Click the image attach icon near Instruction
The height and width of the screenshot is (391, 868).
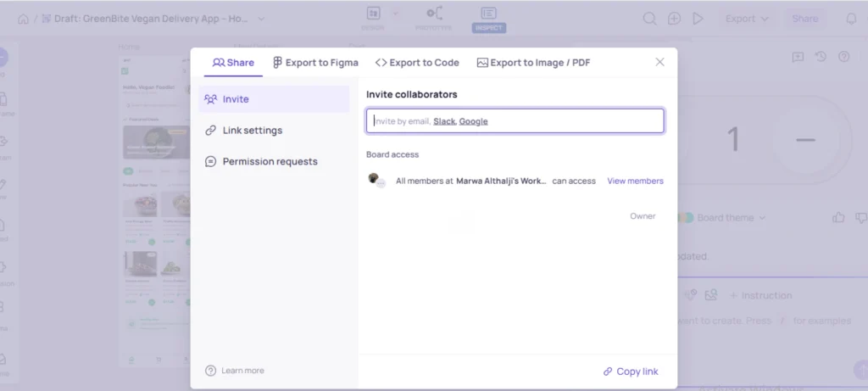click(711, 295)
